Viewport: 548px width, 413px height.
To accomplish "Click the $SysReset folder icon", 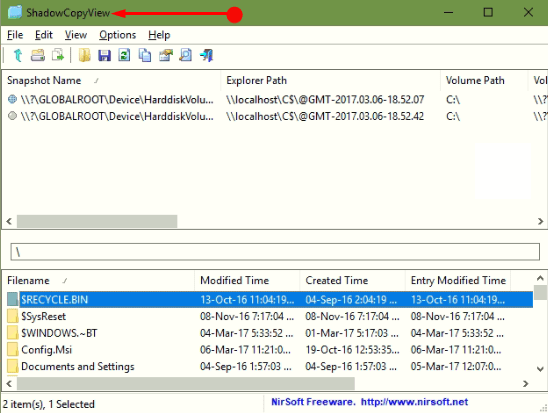I will click(13, 316).
